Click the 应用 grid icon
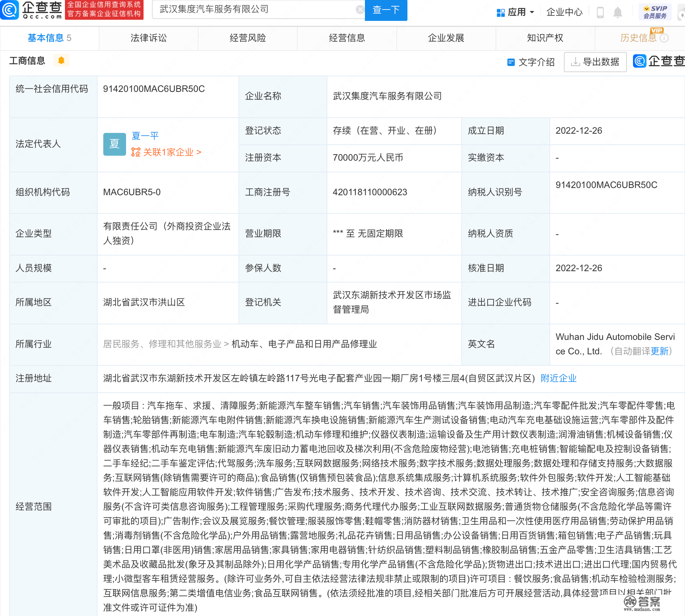This screenshot has width=685, height=616. click(x=500, y=13)
